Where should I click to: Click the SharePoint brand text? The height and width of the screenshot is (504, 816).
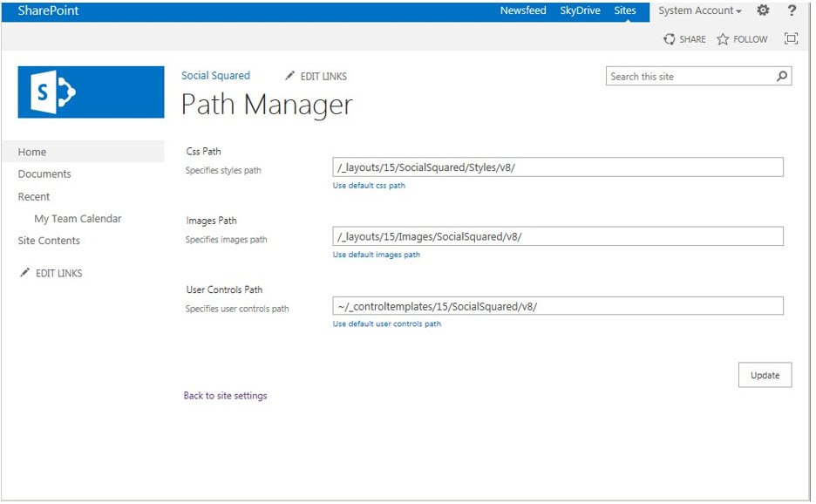click(x=49, y=10)
